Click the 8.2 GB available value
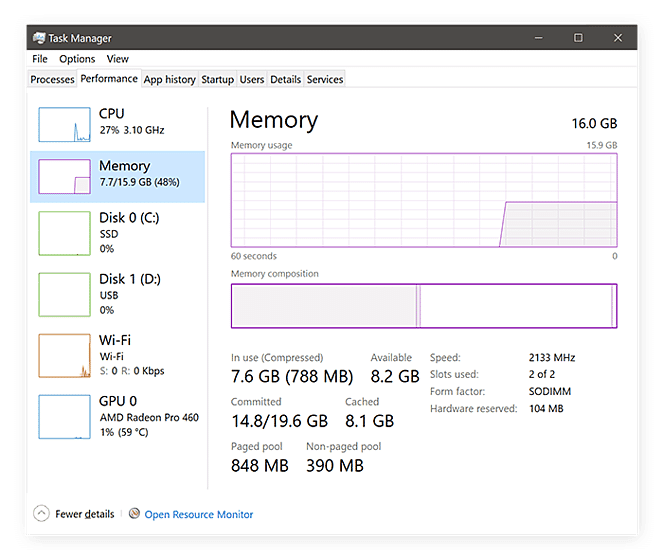663x558 pixels. (395, 376)
